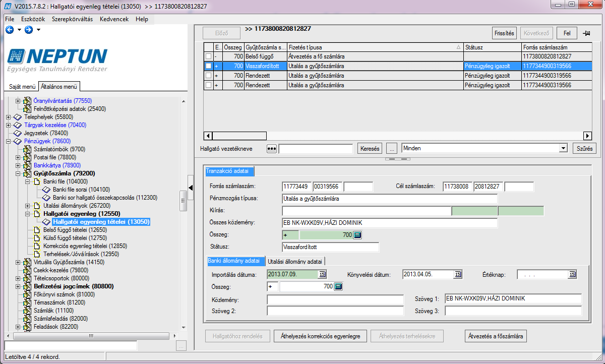Expand the Utalási állományok (267200) node
The height and width of the screenshot is (364, 605).
[27, 206]
